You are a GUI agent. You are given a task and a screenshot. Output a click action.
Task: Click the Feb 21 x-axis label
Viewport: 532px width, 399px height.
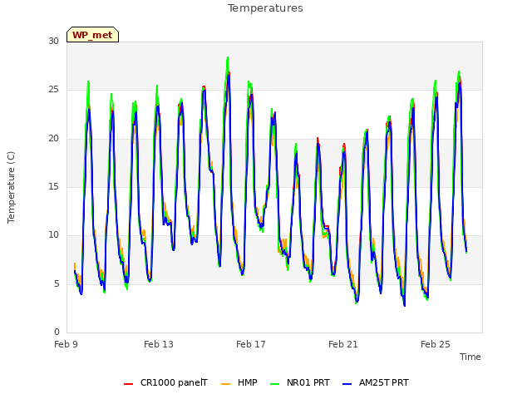(x=343, y=344)
